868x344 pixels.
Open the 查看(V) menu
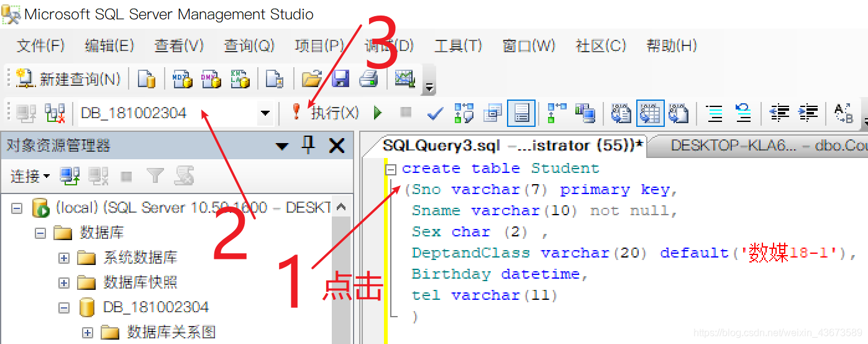click(179, 45)
